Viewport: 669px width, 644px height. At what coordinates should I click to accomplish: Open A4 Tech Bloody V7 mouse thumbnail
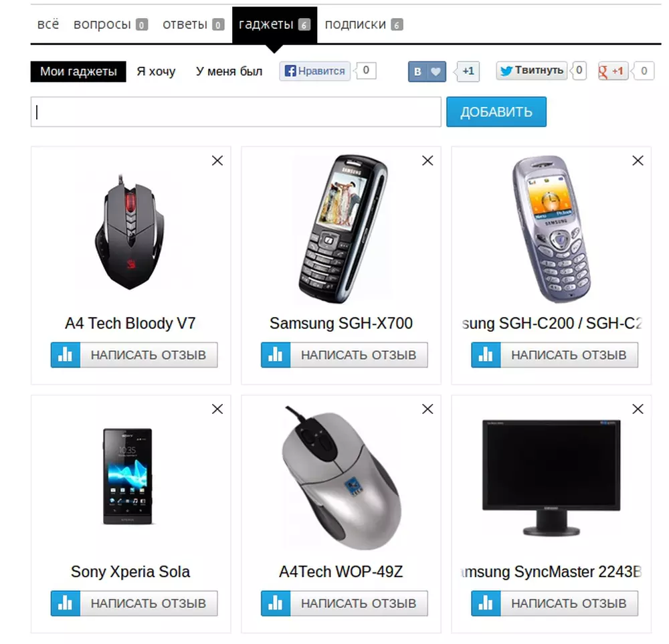click(130, 232)
